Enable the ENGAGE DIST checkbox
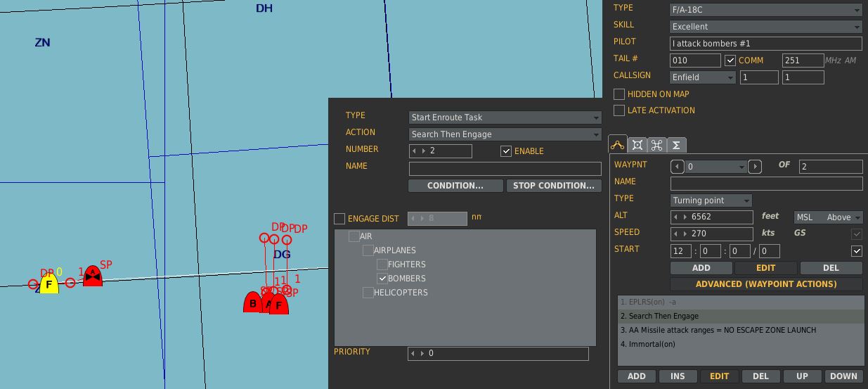Screen dimensions: 868x389 click(x=339, y=219)
